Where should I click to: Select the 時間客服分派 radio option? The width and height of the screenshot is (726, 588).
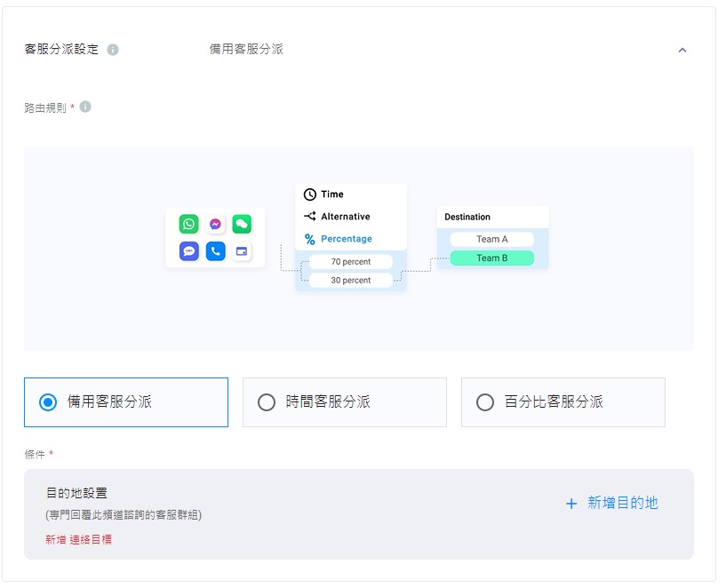coord(345,402)
